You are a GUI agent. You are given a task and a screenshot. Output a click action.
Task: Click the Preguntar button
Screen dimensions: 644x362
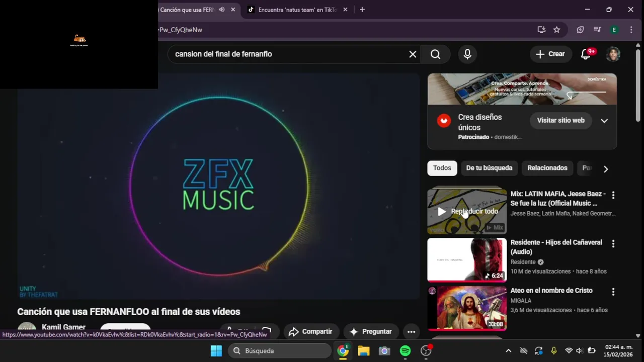tap(371, 331)
